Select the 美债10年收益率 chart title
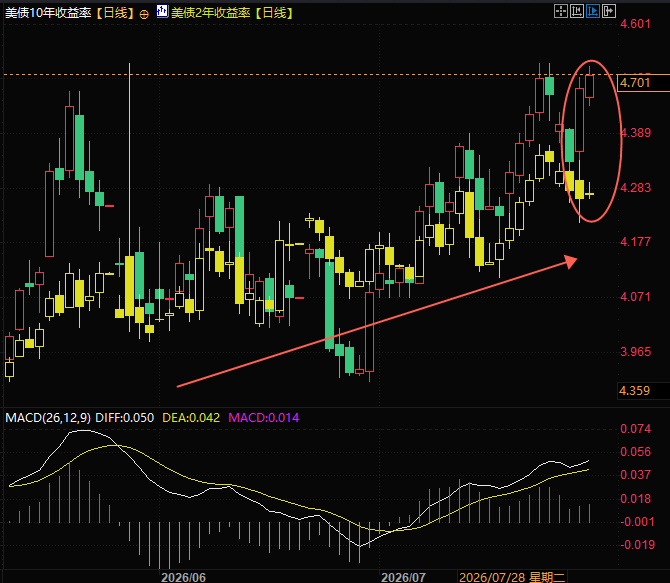 click(48, 13)
